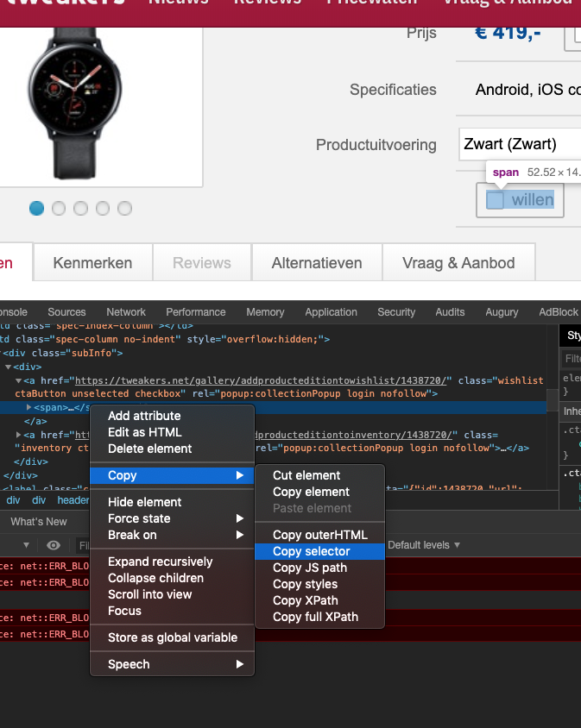The width and height of the screenshot is (581, 728).
Task: Expand the inventory anchor node
Action: (x=19, y=435)
